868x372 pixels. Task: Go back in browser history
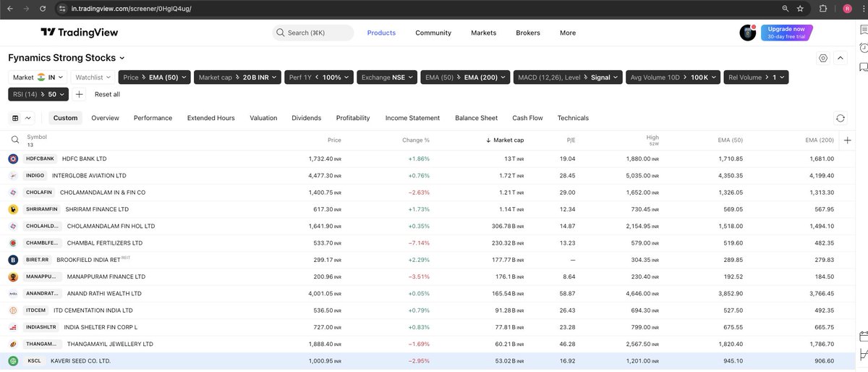click(x=9, y=9)
